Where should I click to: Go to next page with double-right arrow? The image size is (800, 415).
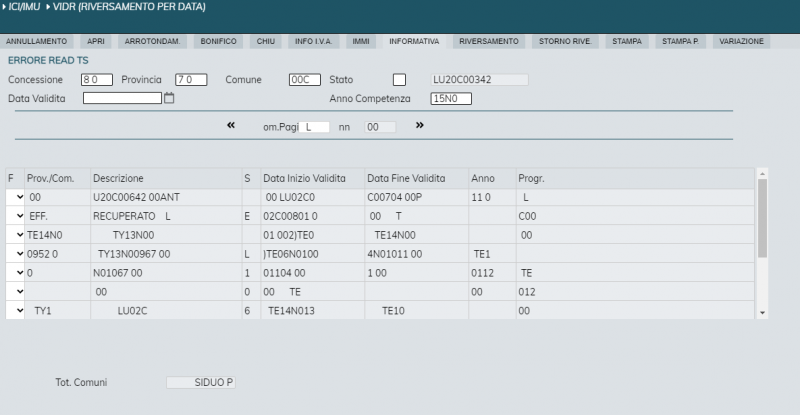(x=420, y=125)
